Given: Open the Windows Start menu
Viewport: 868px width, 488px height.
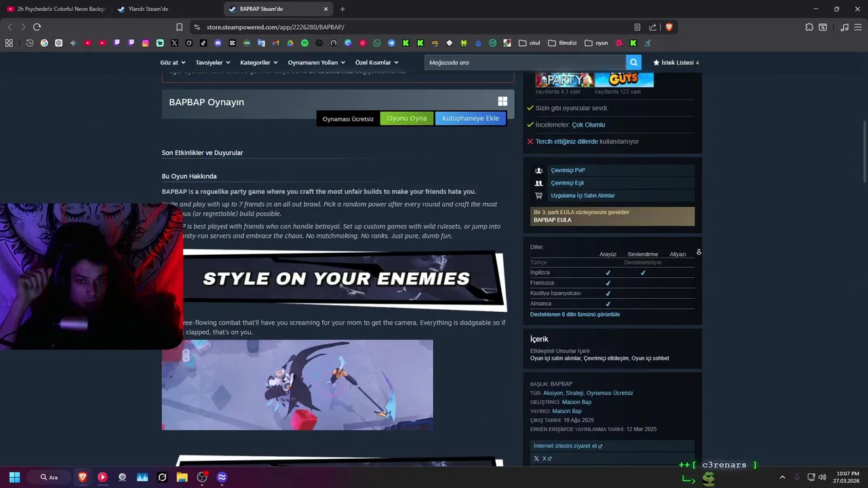Looking at the screenshot, I should (14, 477).
